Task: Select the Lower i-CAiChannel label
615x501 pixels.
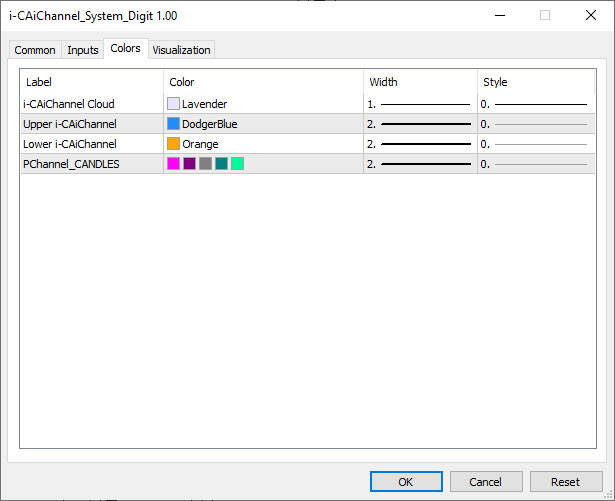Action: pyautogui.click(x=70, y=144)
